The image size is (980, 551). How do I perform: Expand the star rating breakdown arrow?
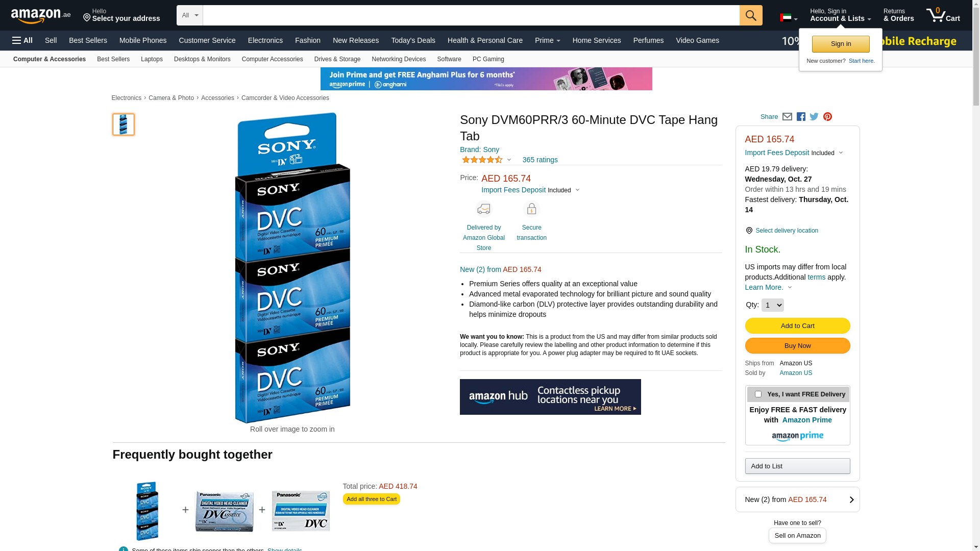509,160
